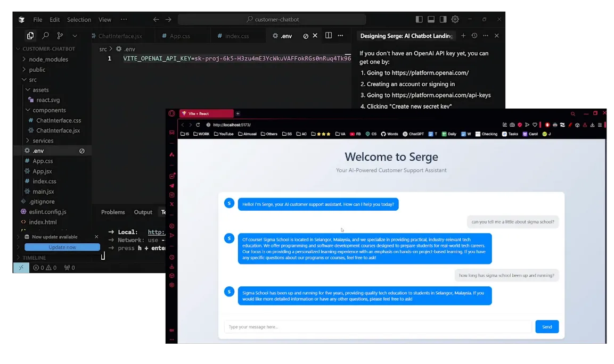Open chat panel more options ellipsis

486,36
